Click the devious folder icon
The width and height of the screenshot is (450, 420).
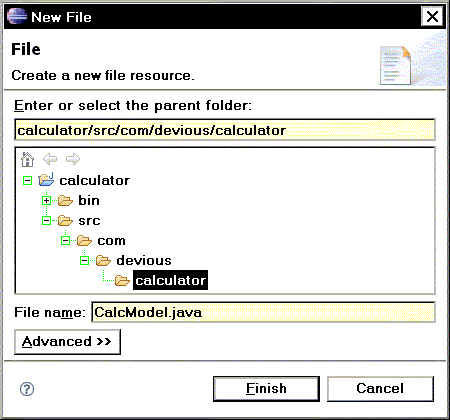[x=103, y=260]
